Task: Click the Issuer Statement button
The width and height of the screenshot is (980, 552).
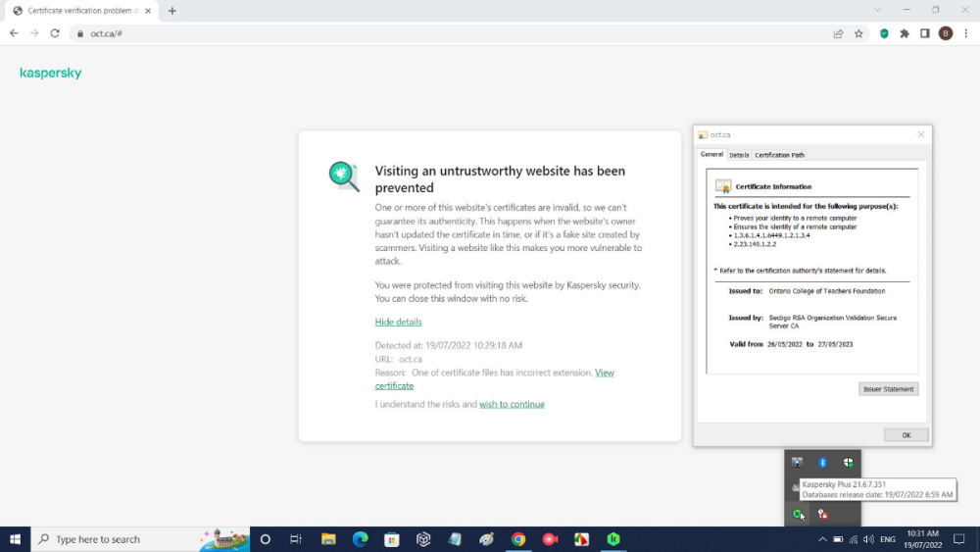Action: [888, 389]
